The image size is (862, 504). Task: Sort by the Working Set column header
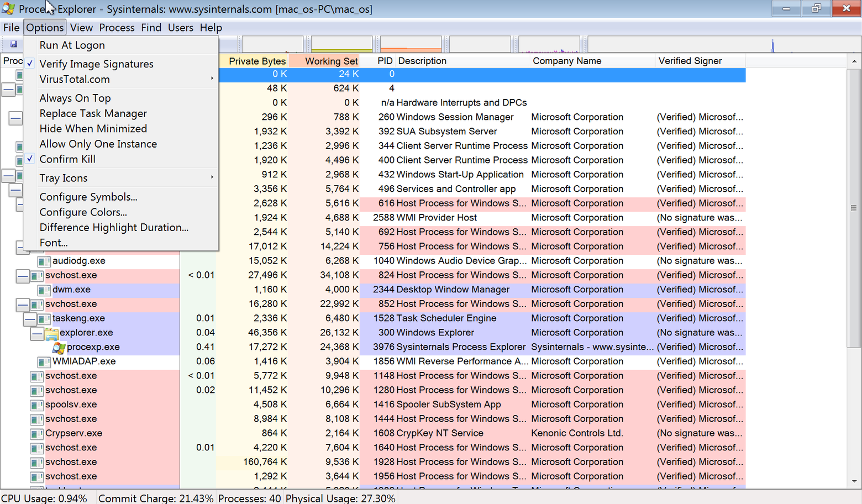coord(324,61)
